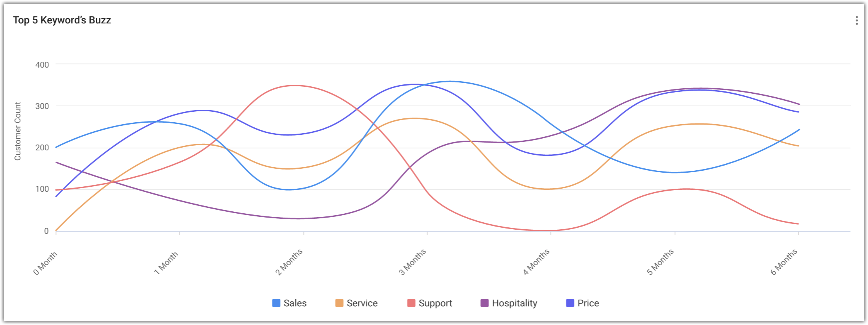Toggle the Service series label in legend
The height and width of the screenshot is (325, 868).
362,303
